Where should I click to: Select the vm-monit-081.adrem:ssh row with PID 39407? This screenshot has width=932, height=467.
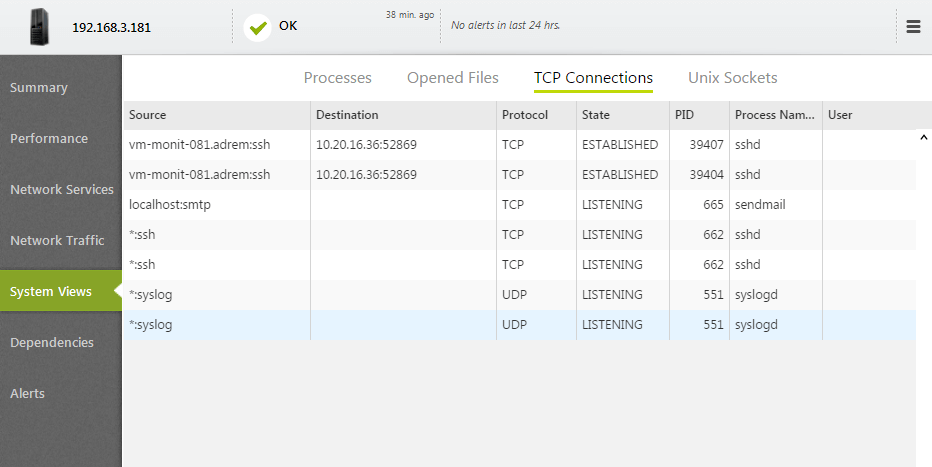[x=519, y=144]
